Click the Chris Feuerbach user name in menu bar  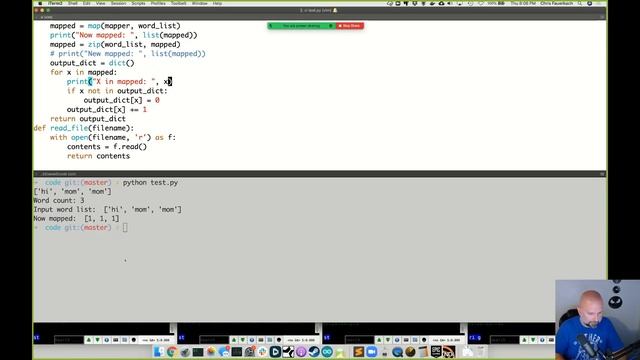556,3
